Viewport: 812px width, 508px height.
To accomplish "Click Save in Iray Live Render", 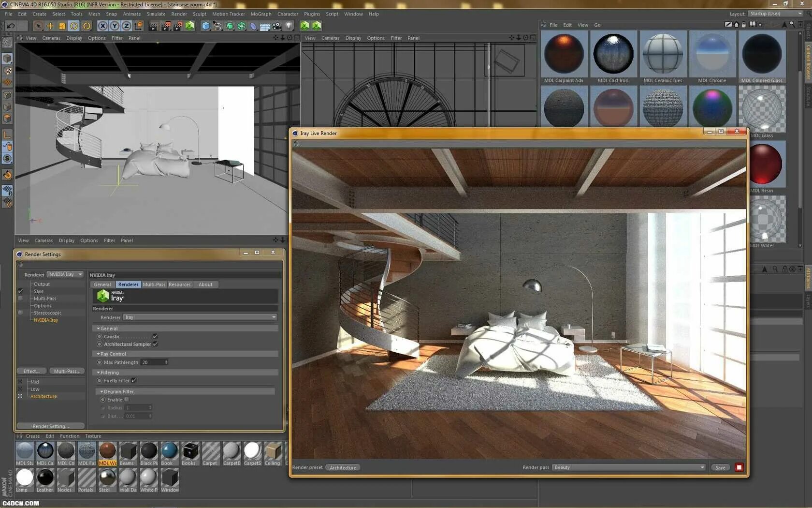I will pos(720,467).
